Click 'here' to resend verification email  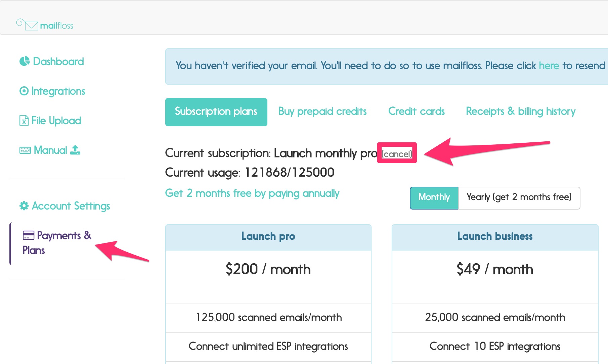(549, 66)
